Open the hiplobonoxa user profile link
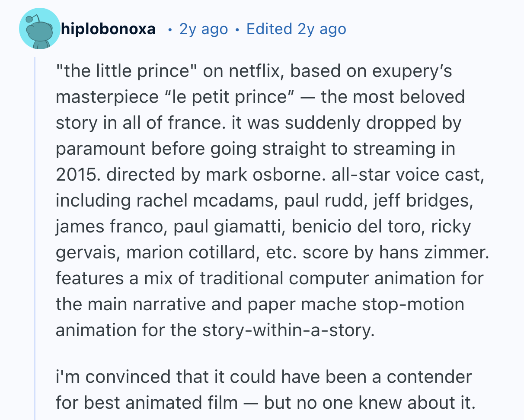Screen dimensions: 524x420 pyautogui.click(x=108, y=29)
